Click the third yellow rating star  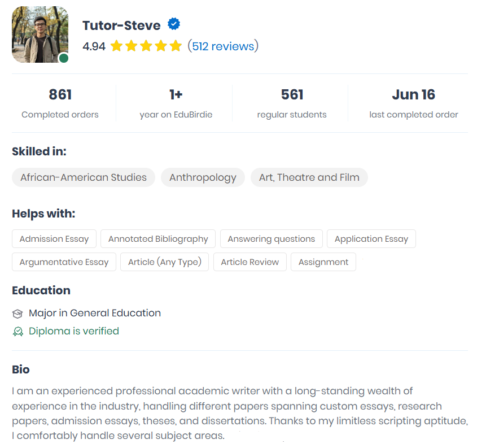coord(146,46)
